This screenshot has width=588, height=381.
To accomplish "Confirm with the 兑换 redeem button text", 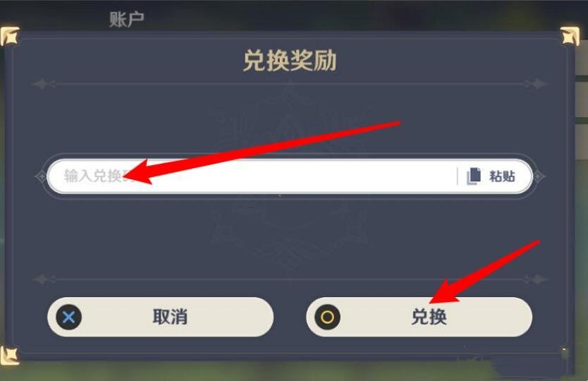I will [x=429, y=317].
